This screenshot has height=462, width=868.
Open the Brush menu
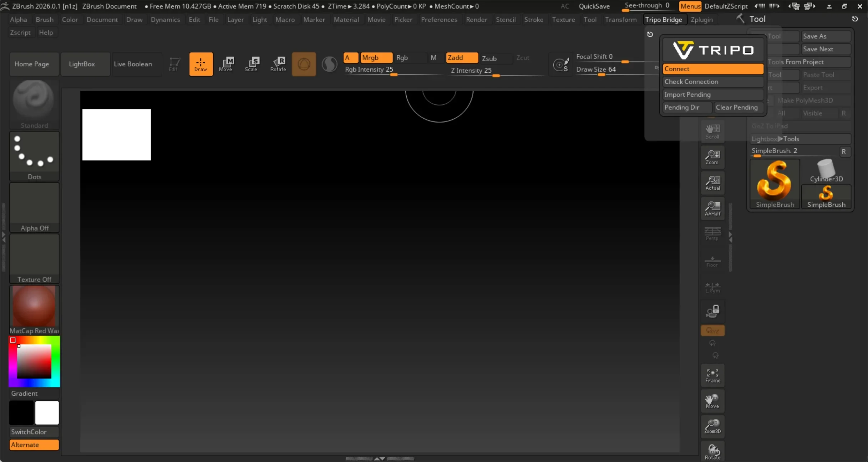point(45,20)
